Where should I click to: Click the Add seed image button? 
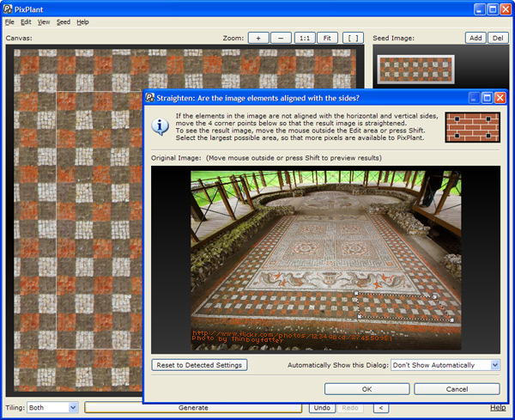click(476, 38)
